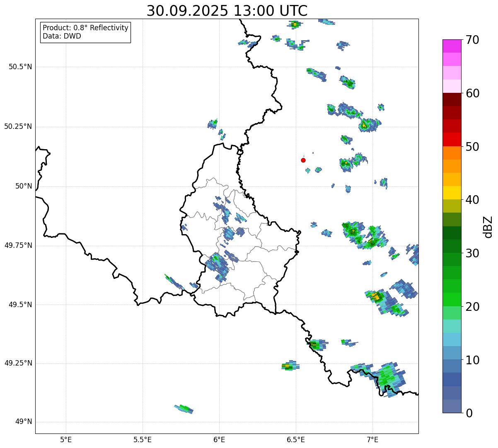The width and height of the screenshot is (498, 448).
Task: Click the dBZ colorbar axis label
Action: pos(488,227)
